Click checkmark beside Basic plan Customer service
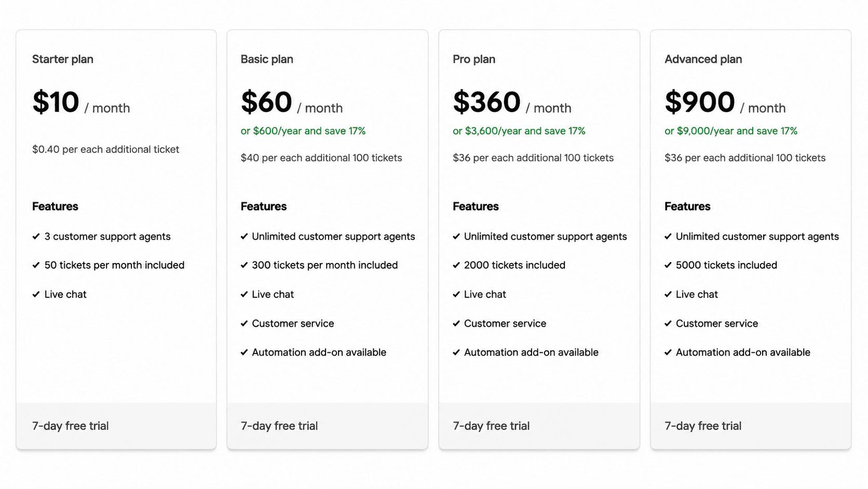 pos(244,323)
